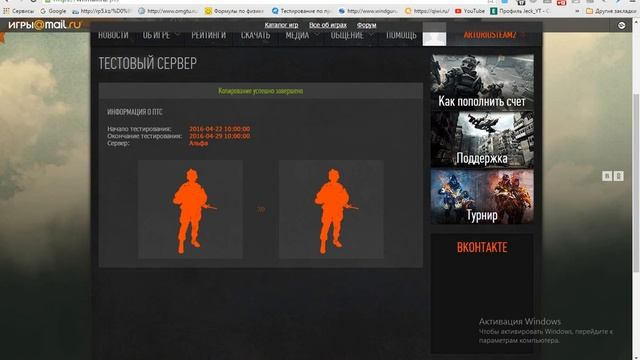Click the ТЕСТОВЫЙ СЕРВЕР page title
The height and width of the screenshot is (360, 640).
(x=147, y=63)
